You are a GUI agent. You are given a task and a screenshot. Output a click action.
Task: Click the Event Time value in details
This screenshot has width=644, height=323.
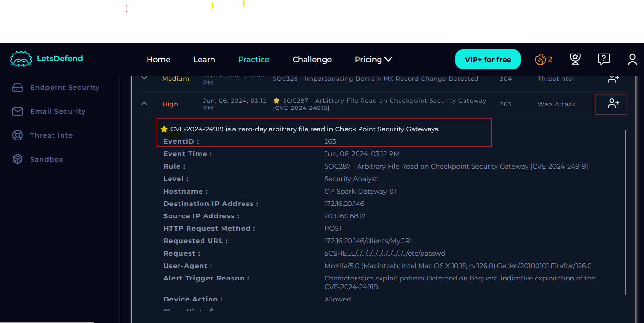tap(362, 154)
